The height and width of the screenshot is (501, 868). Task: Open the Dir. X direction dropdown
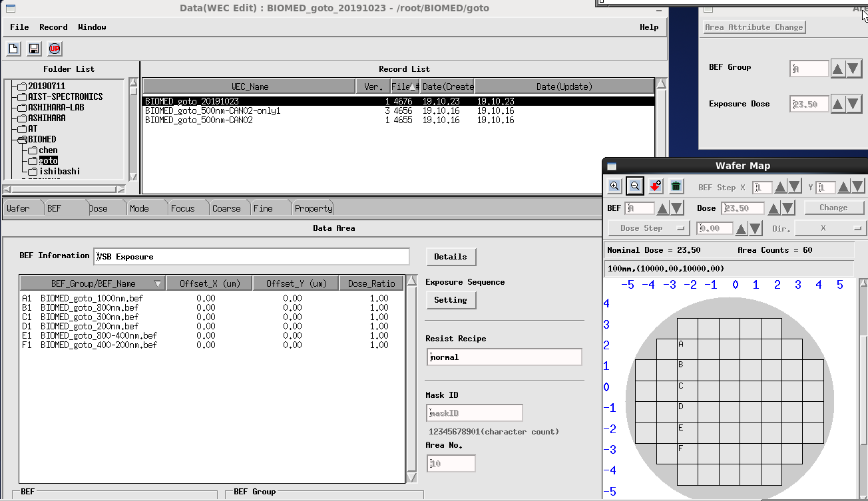tap(831, 228)
